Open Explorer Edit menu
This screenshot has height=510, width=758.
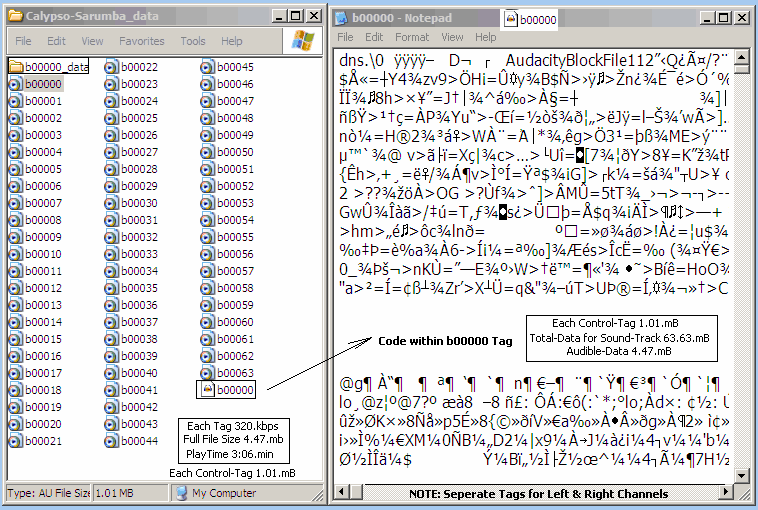click(56, 41)
